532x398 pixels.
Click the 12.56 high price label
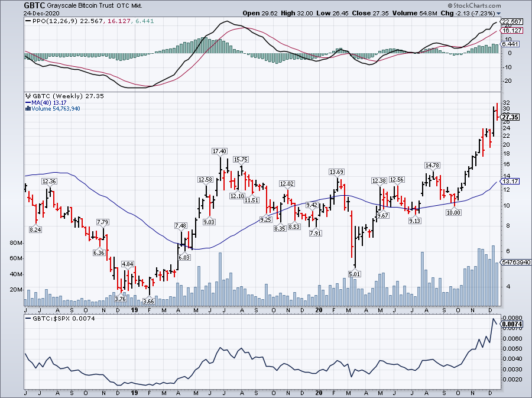click(x=397, y=180)
